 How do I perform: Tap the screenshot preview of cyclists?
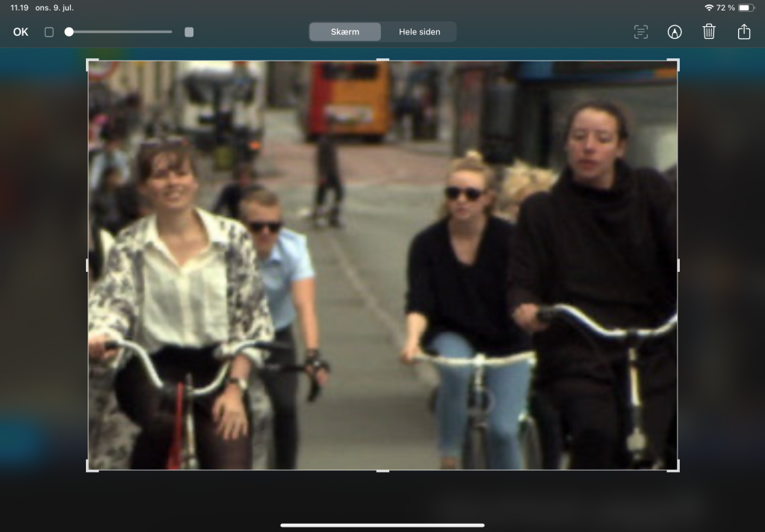pyautogui.click(x=383, y=265)
